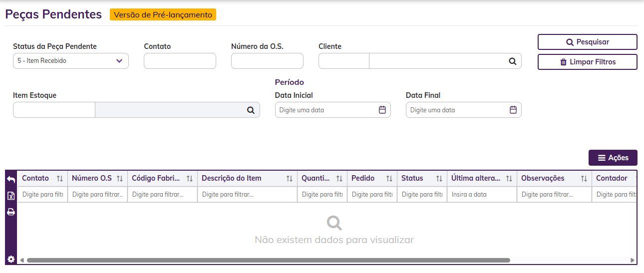Export the grid to Excel

[x=11, y=196]
